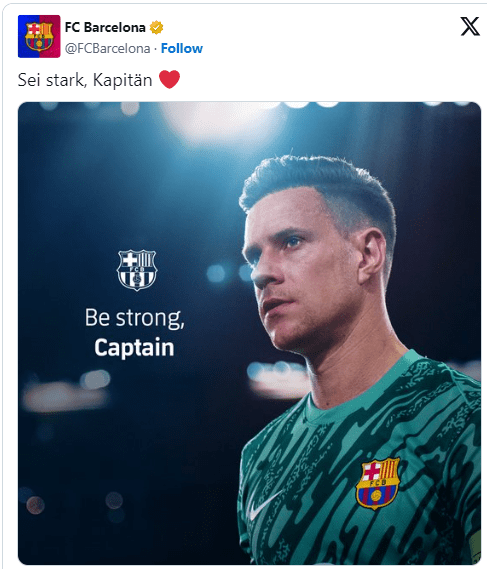This screenshot has height=569, width=487.
Task: Click the red heart emoji
Action: (169, 79)
